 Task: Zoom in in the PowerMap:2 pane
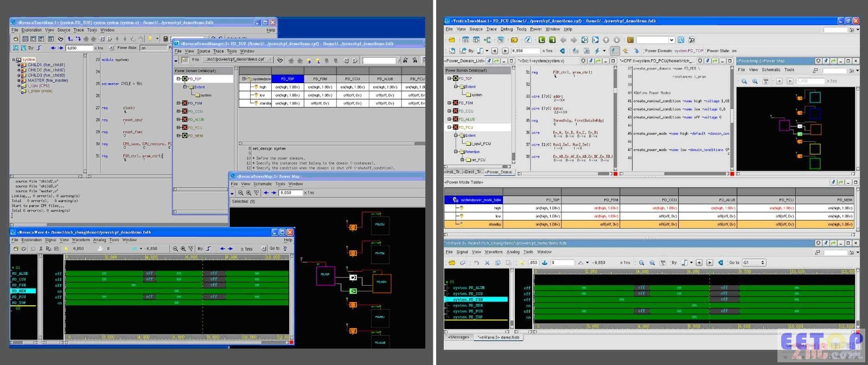(x=755, y=81)
